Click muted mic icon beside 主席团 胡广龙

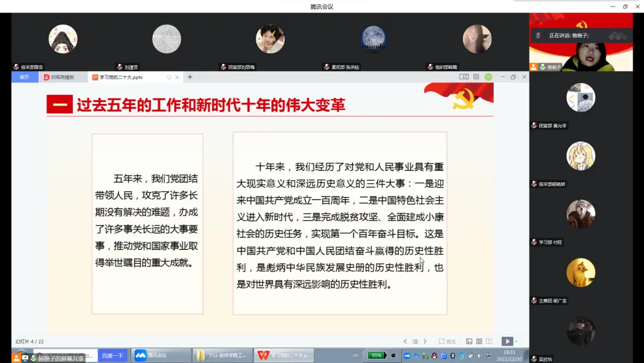click(x=534, y=300)
